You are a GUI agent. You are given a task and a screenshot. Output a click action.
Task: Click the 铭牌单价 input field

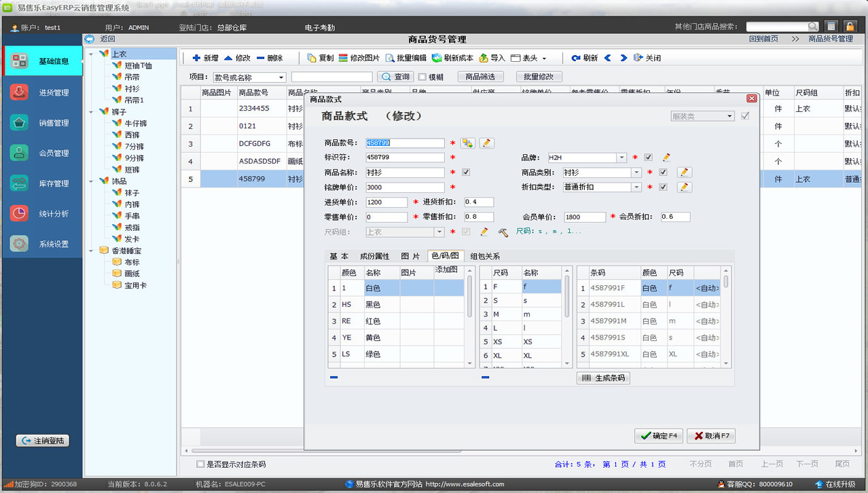(x=405, y=187)
